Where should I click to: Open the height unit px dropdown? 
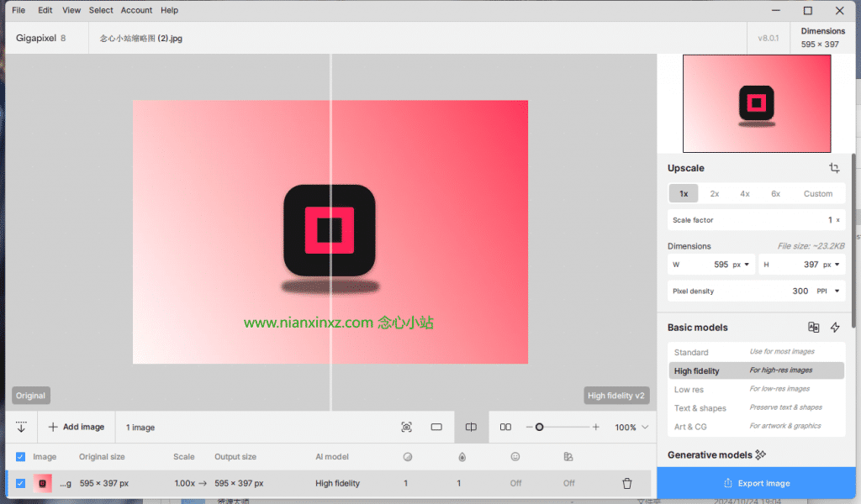[832, 265]
